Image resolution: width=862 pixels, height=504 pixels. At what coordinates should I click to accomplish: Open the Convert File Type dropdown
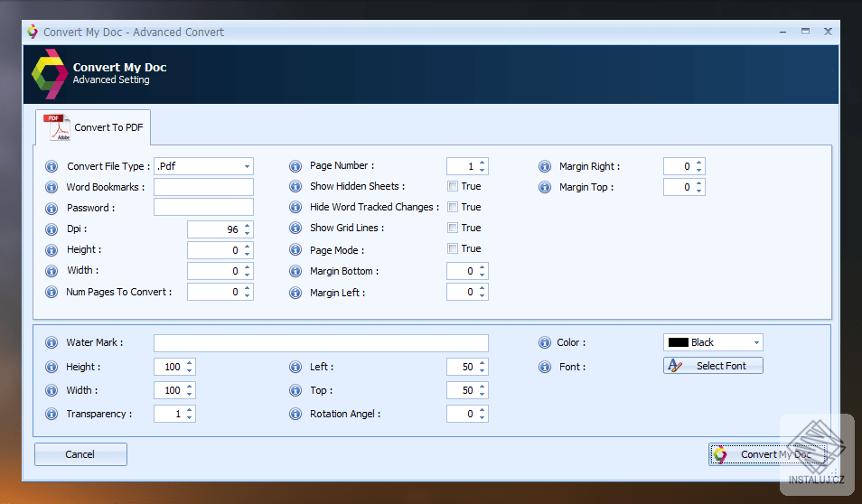tap(203, 166)
